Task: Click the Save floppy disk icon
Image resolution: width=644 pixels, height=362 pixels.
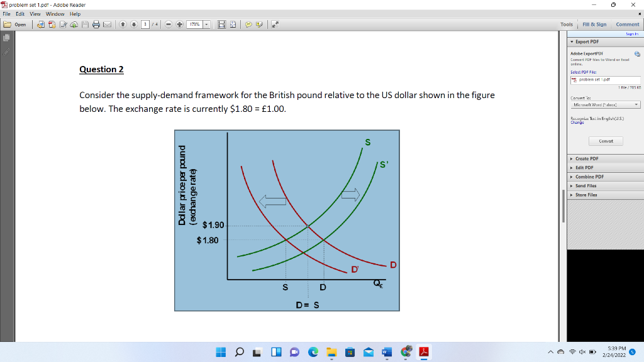Action: click(x=85, y=25)
